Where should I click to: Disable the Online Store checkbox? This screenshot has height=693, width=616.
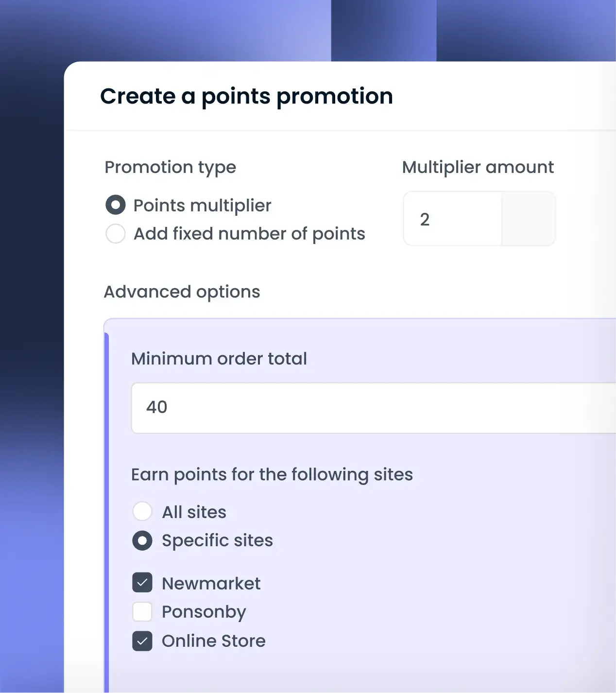coord(142,641)
